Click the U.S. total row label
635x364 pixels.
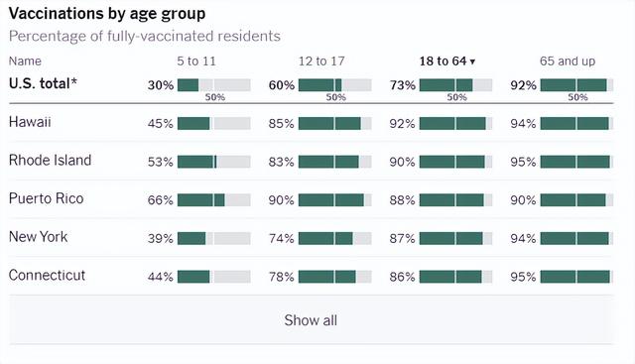43,83
